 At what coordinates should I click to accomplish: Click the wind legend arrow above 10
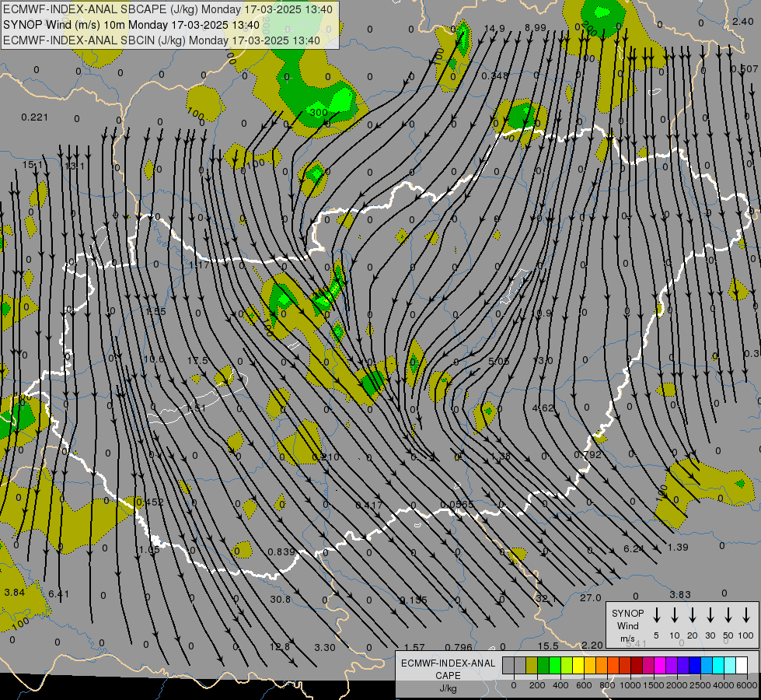tap(675, 615)
